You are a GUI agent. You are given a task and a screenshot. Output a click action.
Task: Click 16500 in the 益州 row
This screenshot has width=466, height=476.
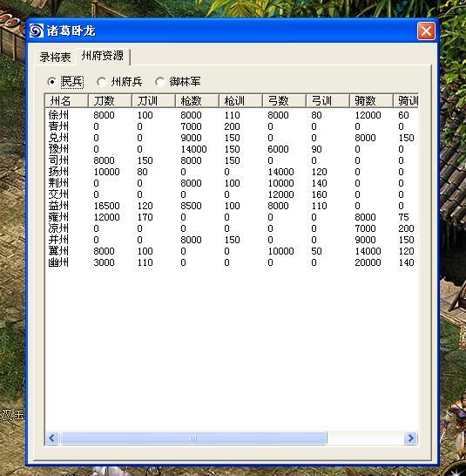click(x=106, y=206)
